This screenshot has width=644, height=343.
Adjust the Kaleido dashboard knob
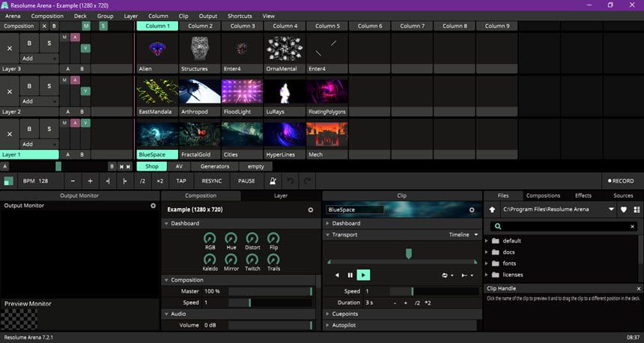pyautogui.click(x=210, y=260)
